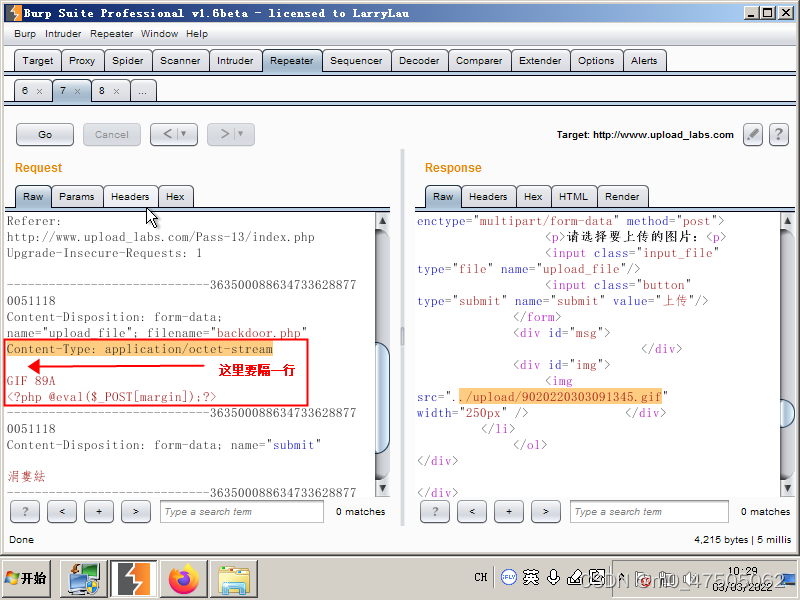Launch Firefox from the taskbar

184,579
